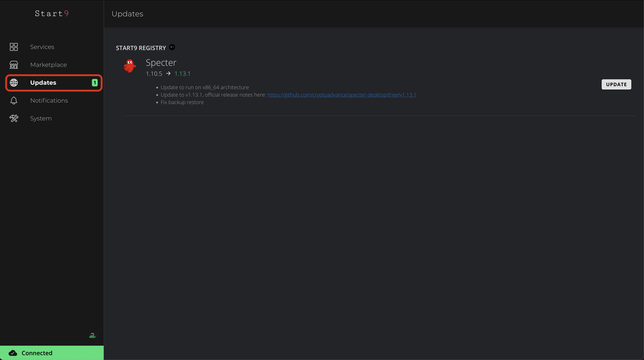Image resolution: width=644 pixels, height=360 pixels.
Task: Click the Start9 Registry logo badge
Action: [x=172, y=47]
